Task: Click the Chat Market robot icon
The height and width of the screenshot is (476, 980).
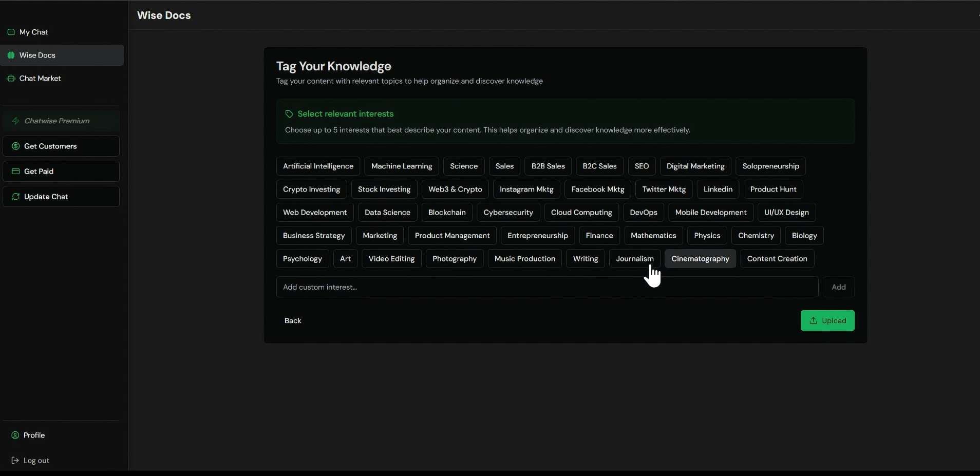Action: pyautogui.click(x=11, y=78)
